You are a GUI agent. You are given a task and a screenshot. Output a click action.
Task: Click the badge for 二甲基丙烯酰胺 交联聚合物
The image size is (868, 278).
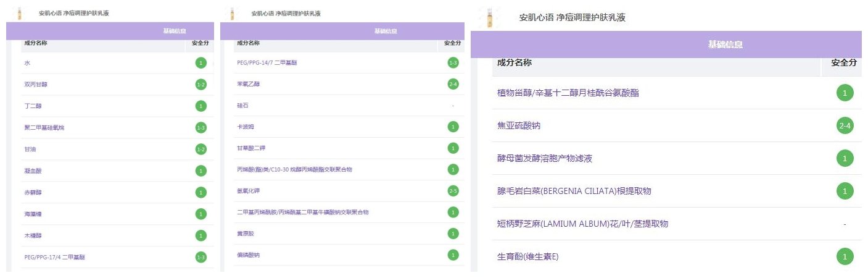coord(453,212)
